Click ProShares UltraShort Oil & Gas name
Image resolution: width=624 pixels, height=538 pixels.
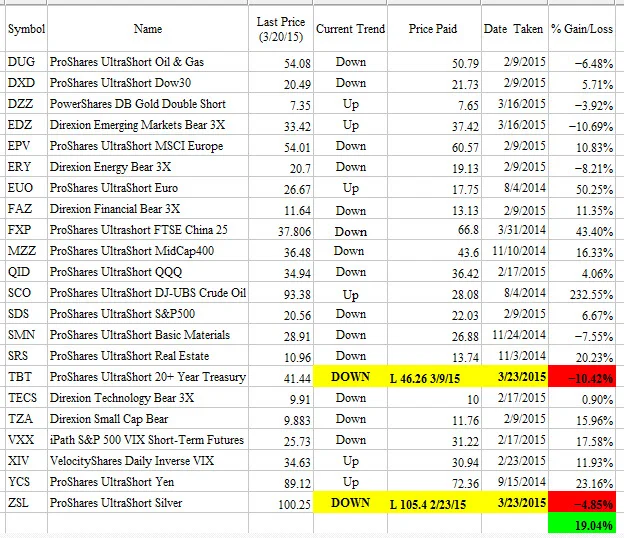tap(148, 62)
